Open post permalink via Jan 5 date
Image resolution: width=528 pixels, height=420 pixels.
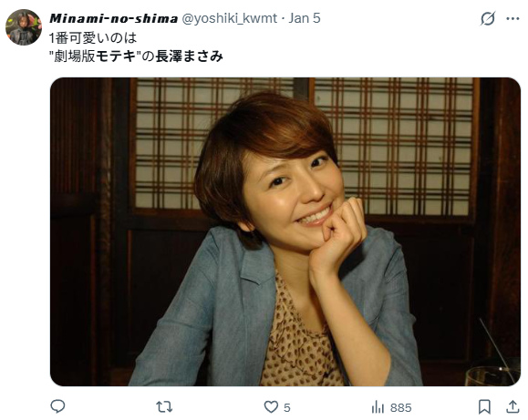tap(305, 18)
